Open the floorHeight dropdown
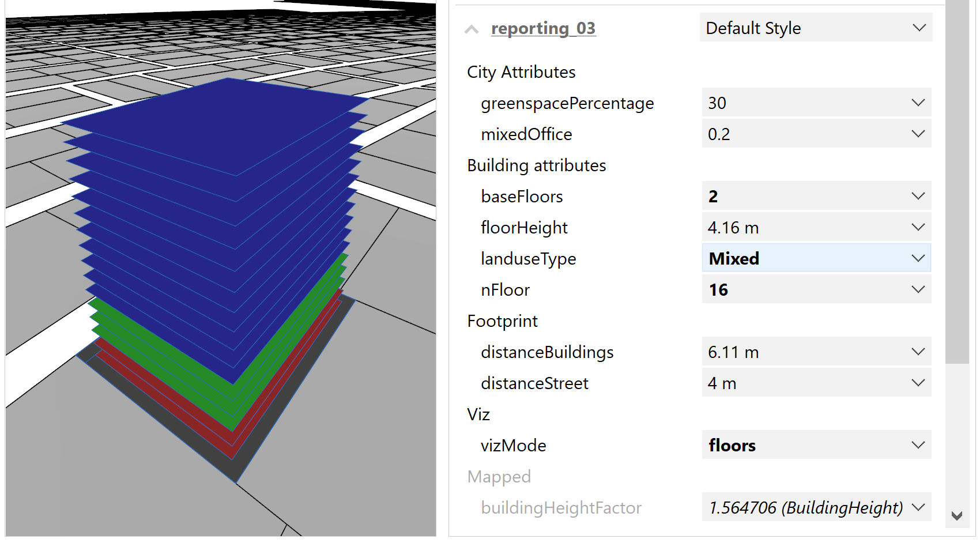Image resolution: width=980 pixels, height=543 pixels. 918,227
